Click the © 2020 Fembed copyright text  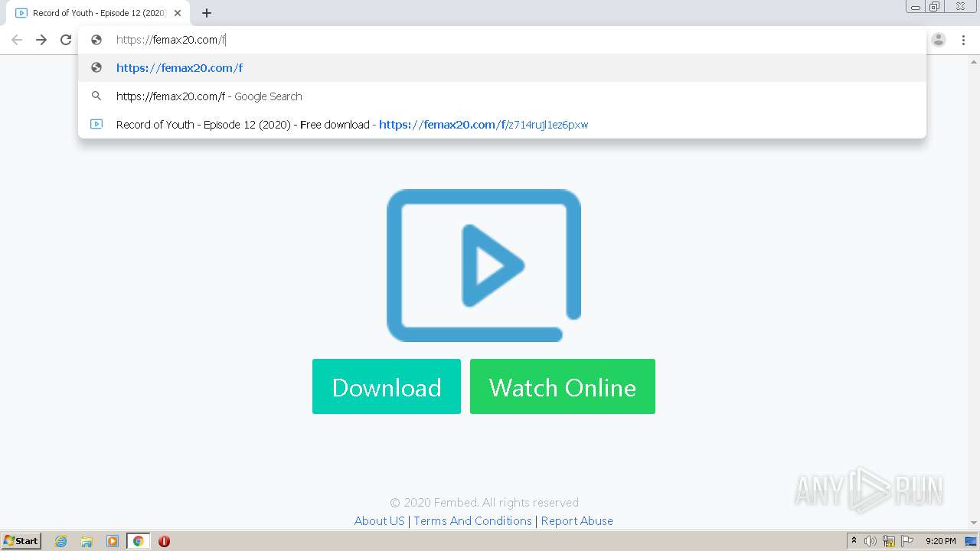click(x=484, y=502)
